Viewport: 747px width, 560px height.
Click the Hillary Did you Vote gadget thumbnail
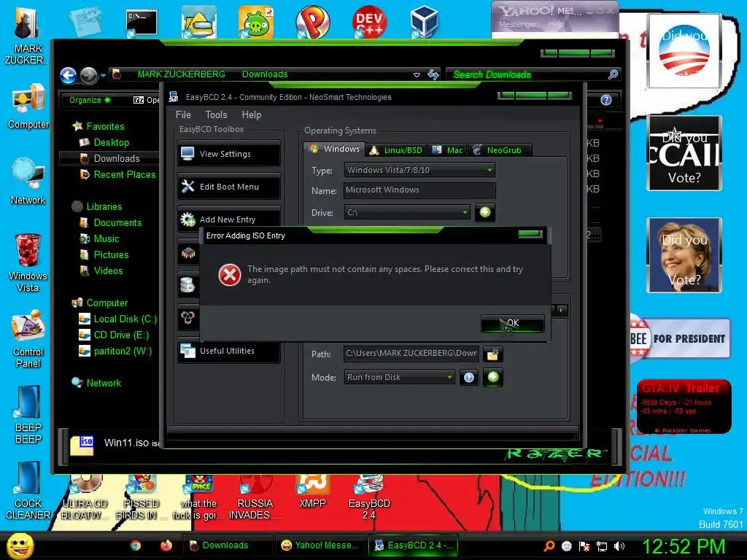point(684,255)
